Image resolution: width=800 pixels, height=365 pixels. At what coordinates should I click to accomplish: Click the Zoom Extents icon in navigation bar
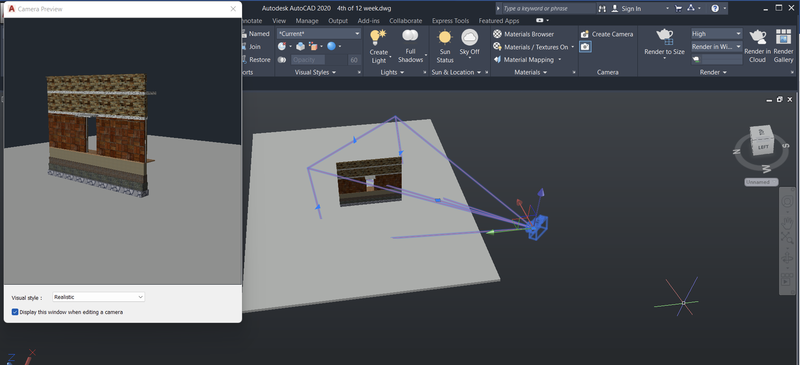[x=787, y=237]
